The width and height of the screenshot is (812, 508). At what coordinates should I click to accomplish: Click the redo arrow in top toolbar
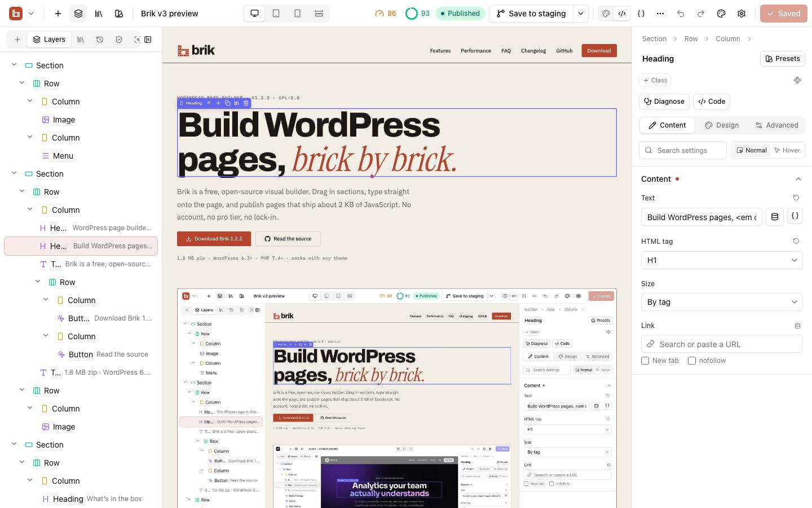point(701,14)
